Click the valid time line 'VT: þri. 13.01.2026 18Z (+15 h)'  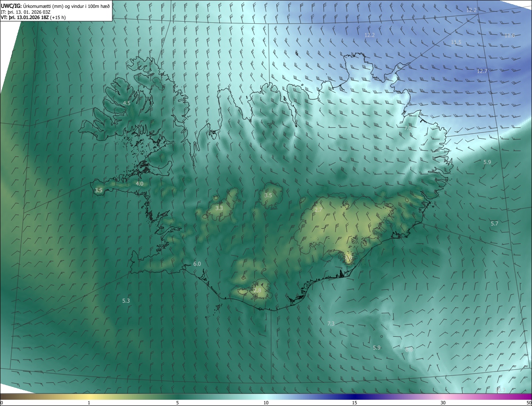[x=33, y=17]
